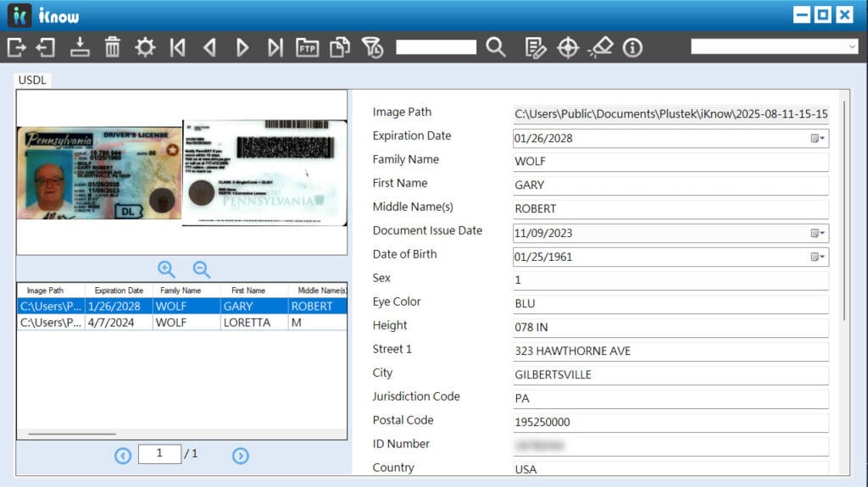
Task: Click the Height field 078 IN
Action: tap(671, 328)
